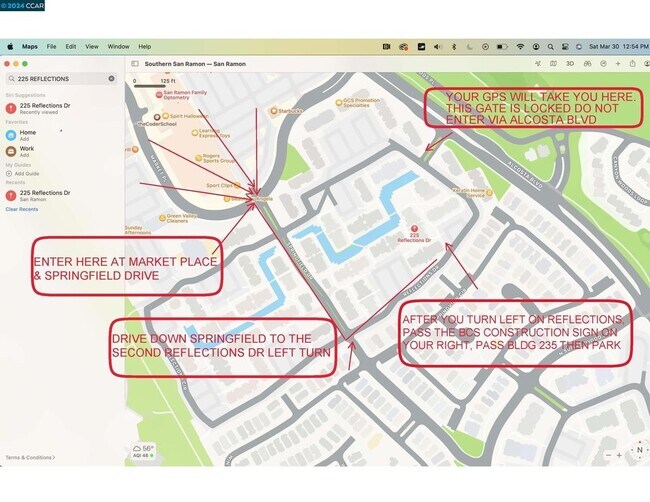Image resolution: width=650 pixels, height=502 pixels.
Task: Click the GCS Promotion Specialties pin
Action: pos(339,102)
